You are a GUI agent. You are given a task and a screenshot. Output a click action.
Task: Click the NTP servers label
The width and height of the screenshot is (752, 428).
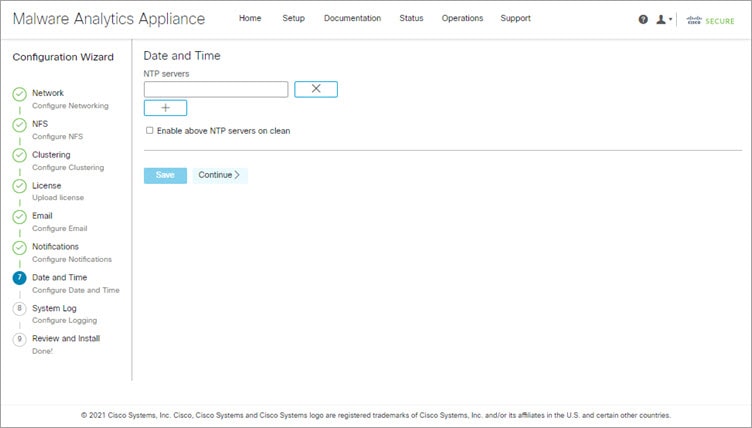166,73
